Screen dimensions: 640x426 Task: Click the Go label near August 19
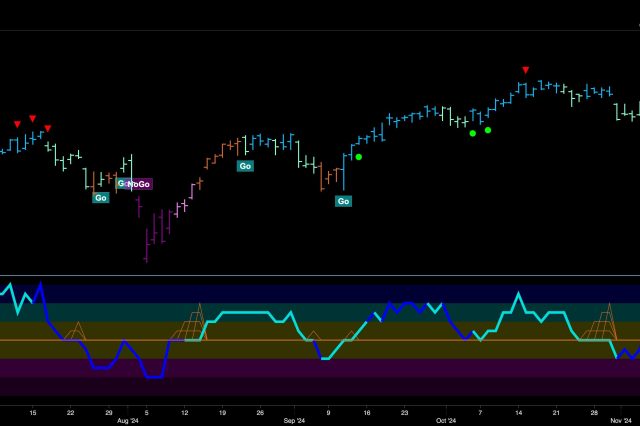pyautogui.click(x=245, y=166)
